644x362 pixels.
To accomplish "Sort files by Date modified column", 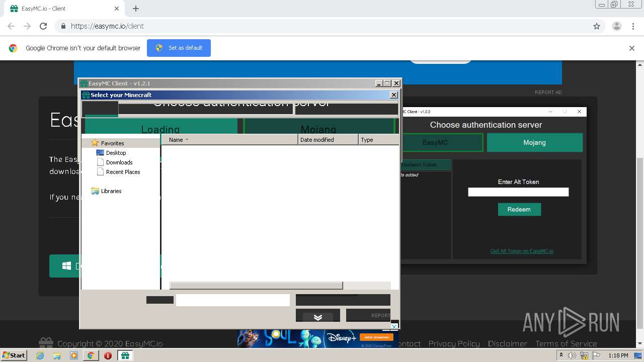I will click(x=328, y=140).
